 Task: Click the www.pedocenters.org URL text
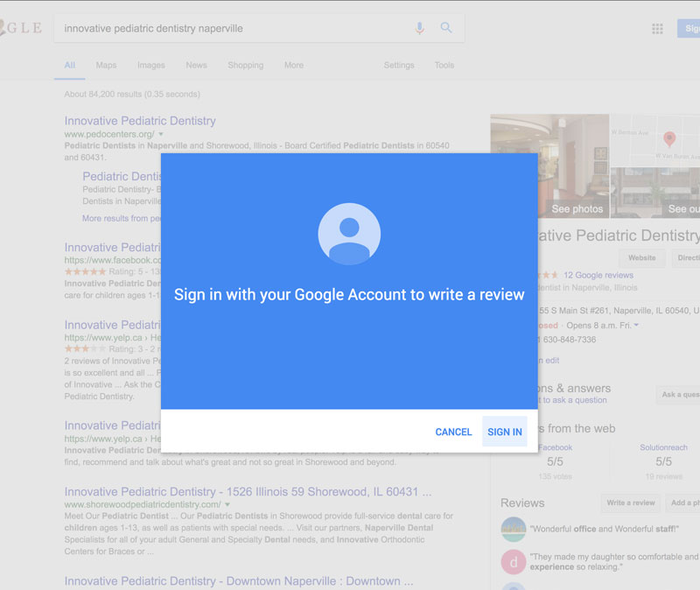pyautogui.click(x=109, y=134)
